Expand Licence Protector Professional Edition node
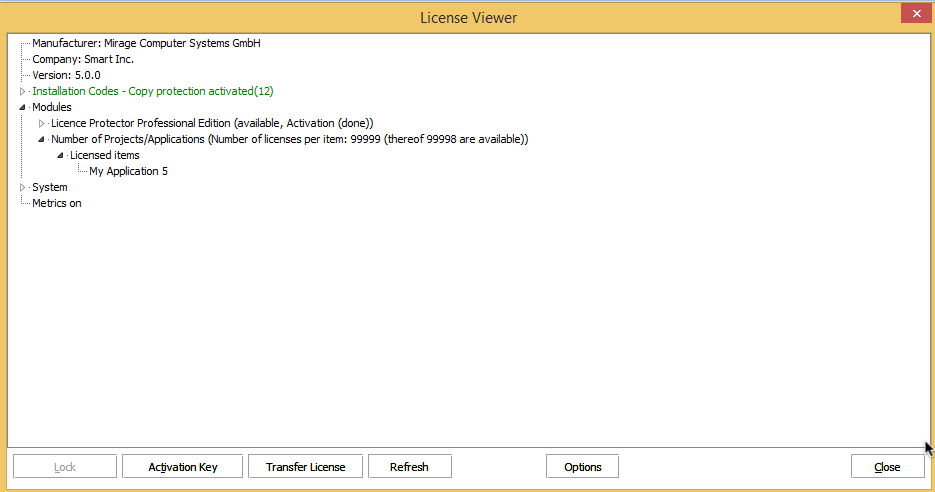This screenshot has width=935, height=492. pyautogui.click(x=42, y=123)
